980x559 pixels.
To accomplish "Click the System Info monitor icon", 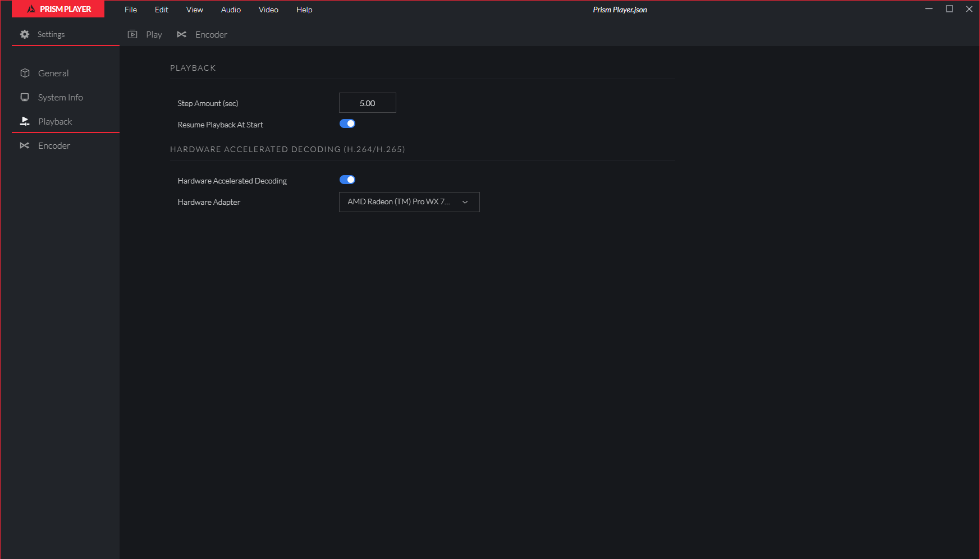I will [25, 97].
